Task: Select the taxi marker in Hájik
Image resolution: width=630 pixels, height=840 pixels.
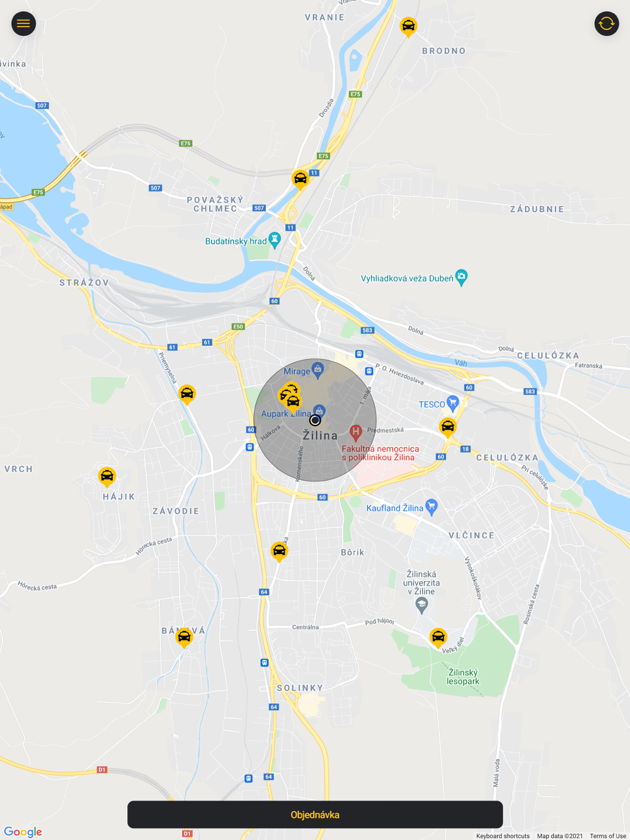Action: pyautogui.click(x=107, y=477)
